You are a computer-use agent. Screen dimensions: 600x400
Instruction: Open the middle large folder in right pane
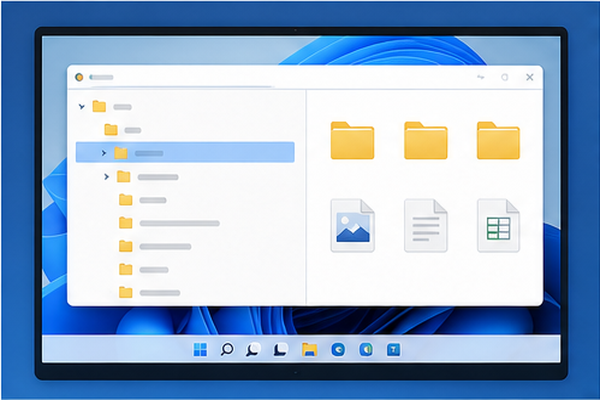click(426, 140)
